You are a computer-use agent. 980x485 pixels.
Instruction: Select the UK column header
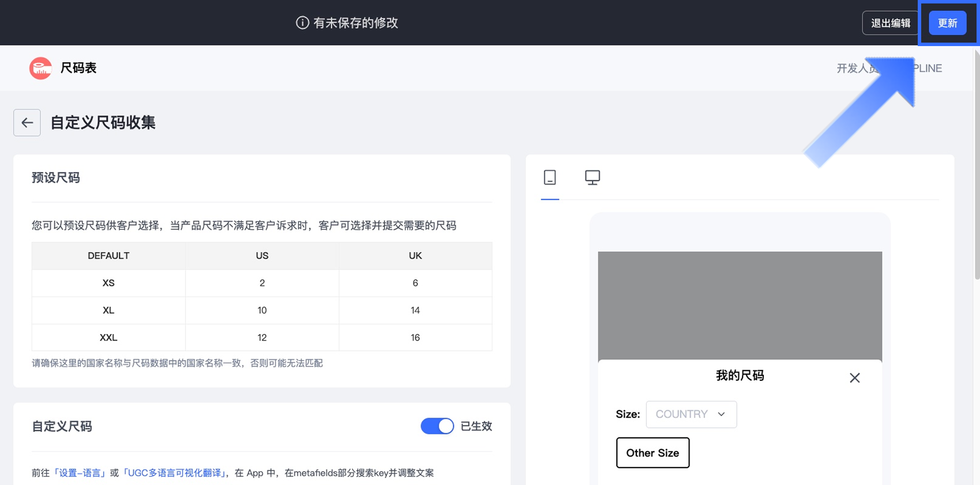[x=415, y=256]
